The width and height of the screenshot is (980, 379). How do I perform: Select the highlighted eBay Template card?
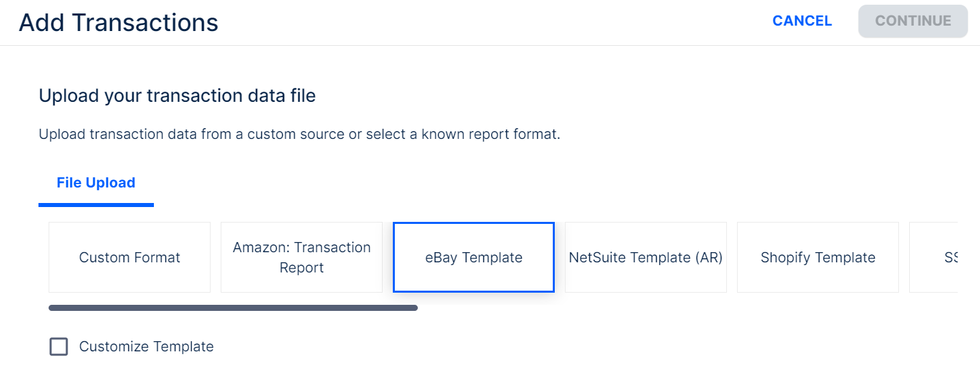coord(474,258)
